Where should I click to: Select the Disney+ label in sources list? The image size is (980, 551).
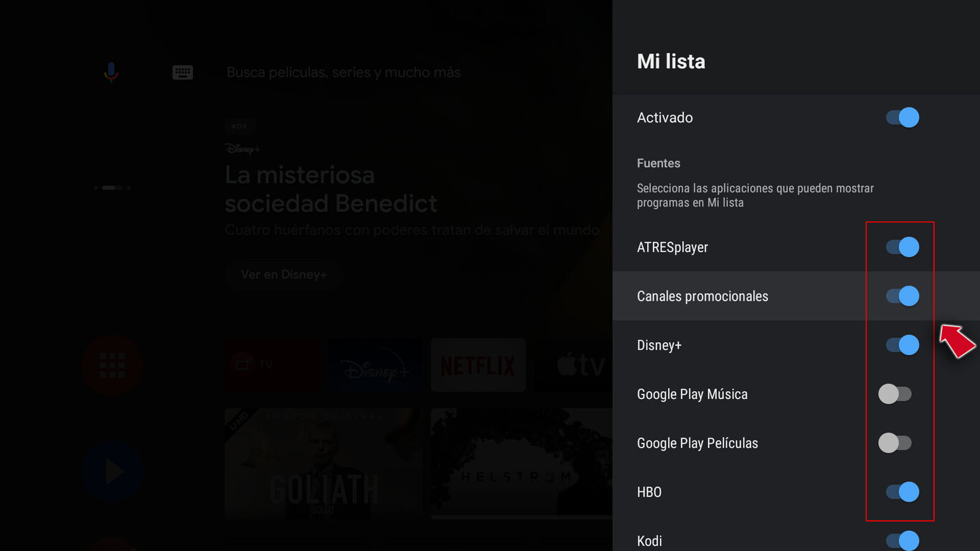pos(659,345)
